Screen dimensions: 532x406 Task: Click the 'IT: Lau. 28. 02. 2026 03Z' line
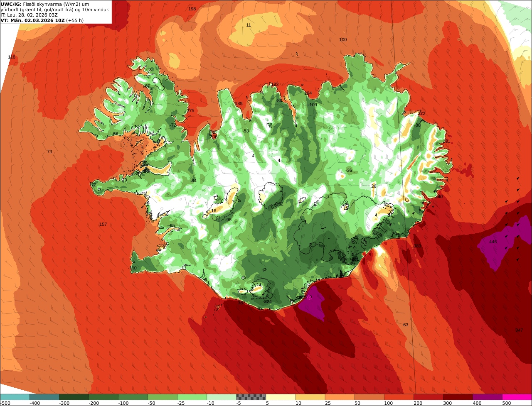29,15
